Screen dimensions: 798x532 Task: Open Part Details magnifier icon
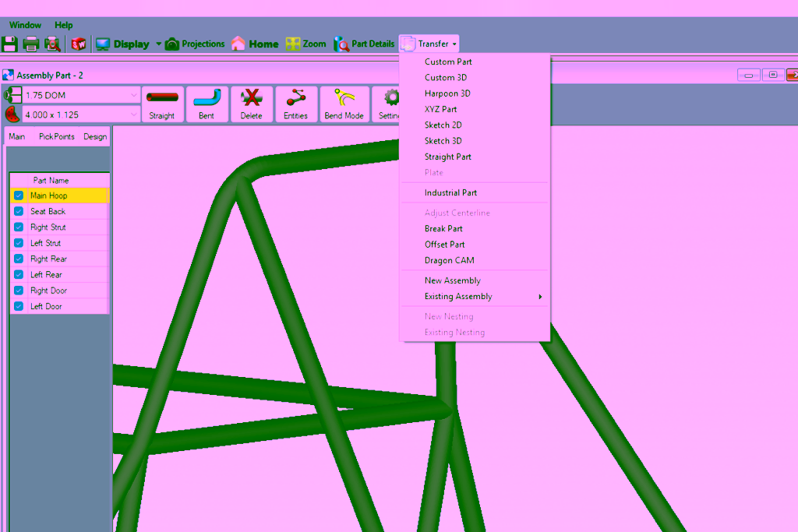pos(341,44)
